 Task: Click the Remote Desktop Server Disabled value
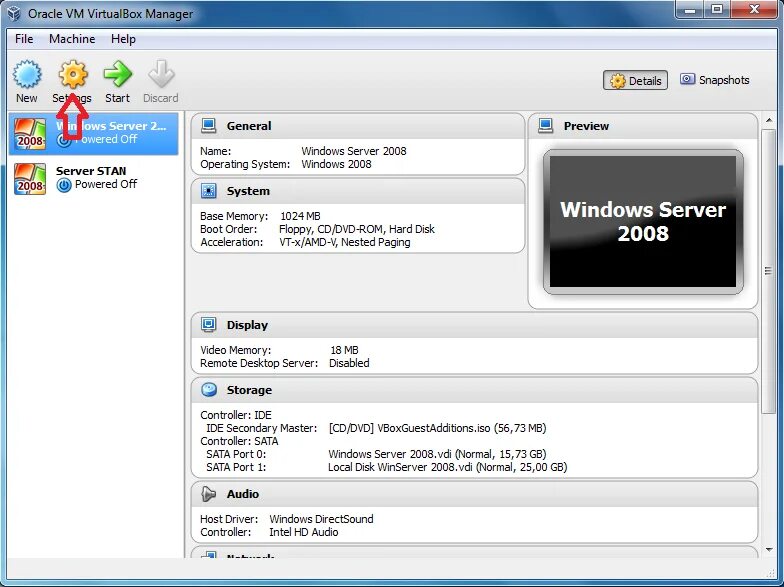pyautogui.click(x=349, y=363)
